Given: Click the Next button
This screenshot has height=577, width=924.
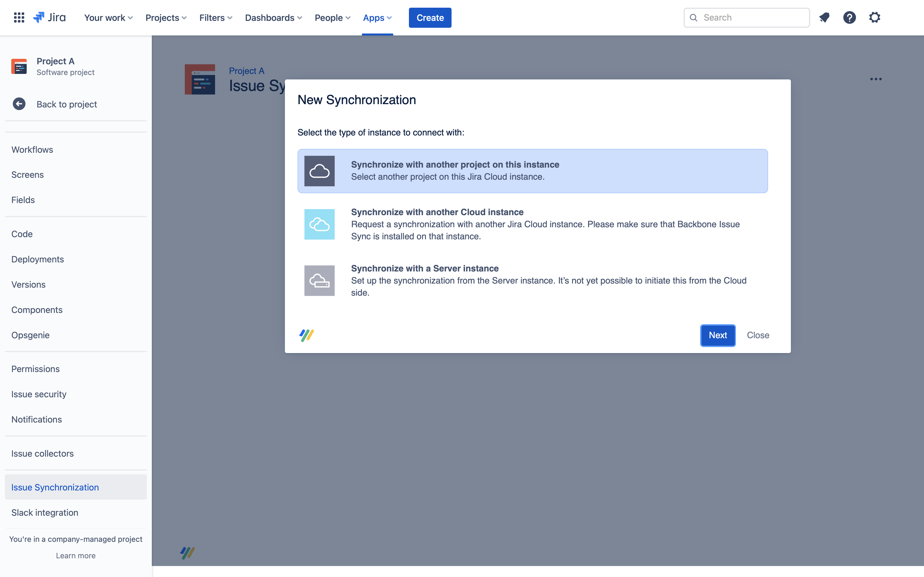Looking at the screenshot, I should [717, 335].
